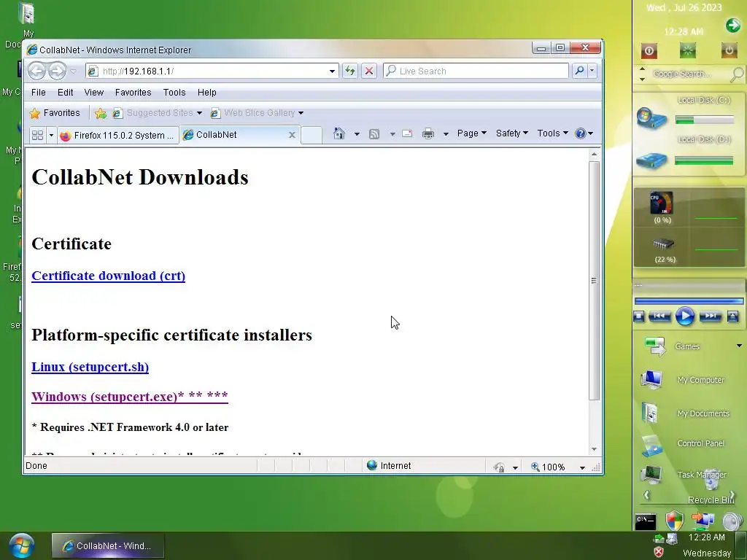Open Suggested Sites dropdown

tap(200, 113)
